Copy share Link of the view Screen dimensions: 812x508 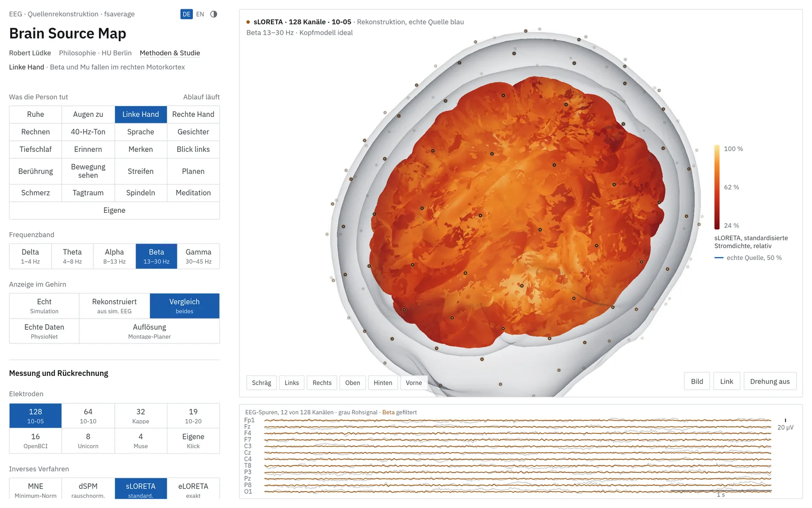[727, 382]
